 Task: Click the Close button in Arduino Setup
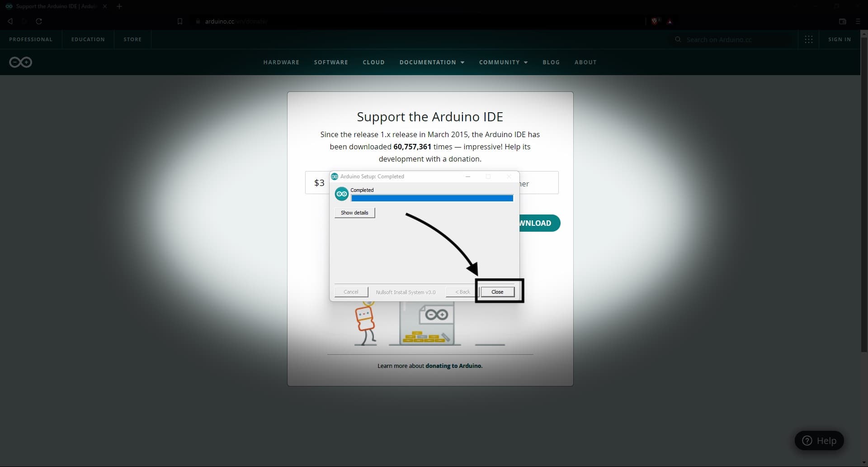tap(497, 292)
